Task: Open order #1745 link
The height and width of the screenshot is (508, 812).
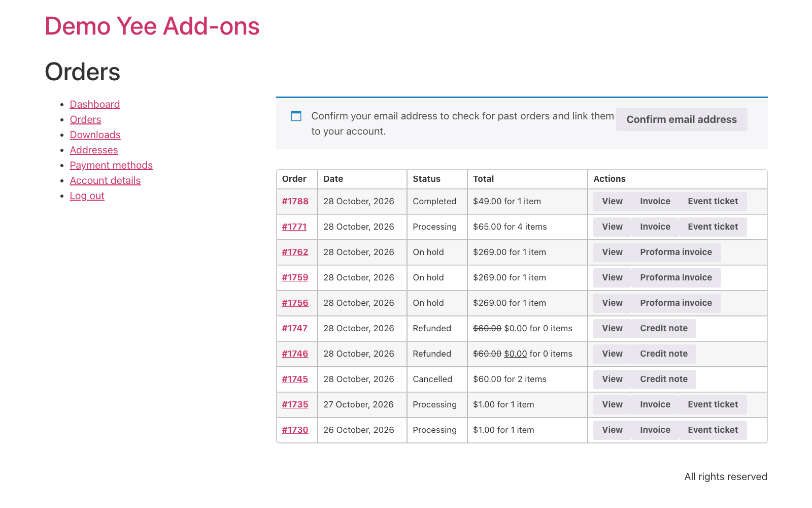Action: point(295,379)
